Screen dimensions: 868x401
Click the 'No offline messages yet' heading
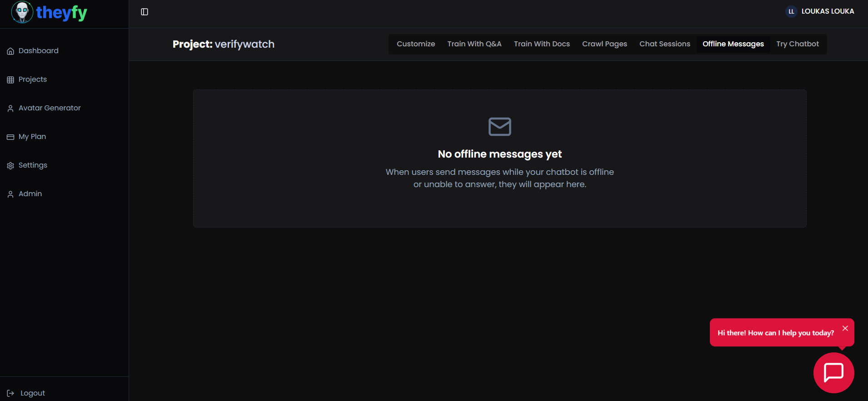pos(500,154)
